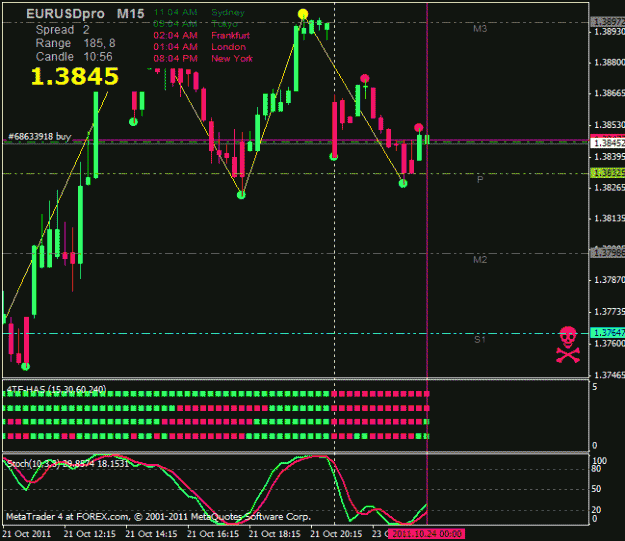This screenshot has height=541, width=625.
Task: Click the Frankfurt 02:04 AM session entry
Action: point(202,35)
